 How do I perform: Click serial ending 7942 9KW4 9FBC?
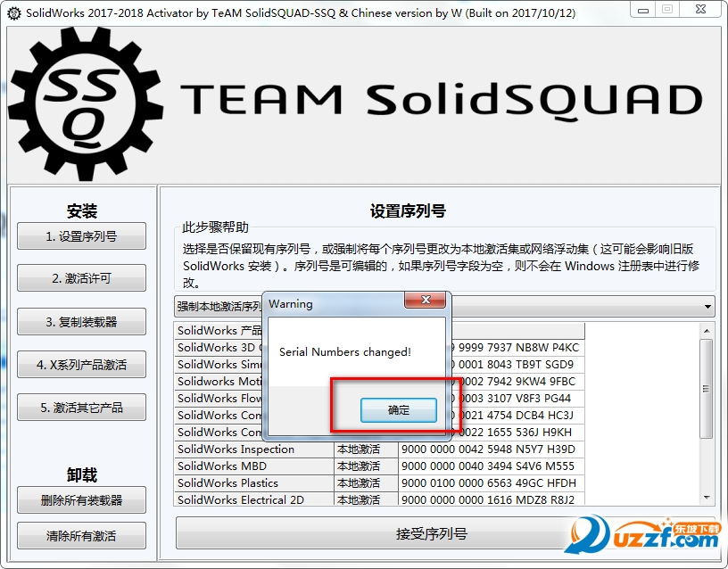(x=517, y=382)
